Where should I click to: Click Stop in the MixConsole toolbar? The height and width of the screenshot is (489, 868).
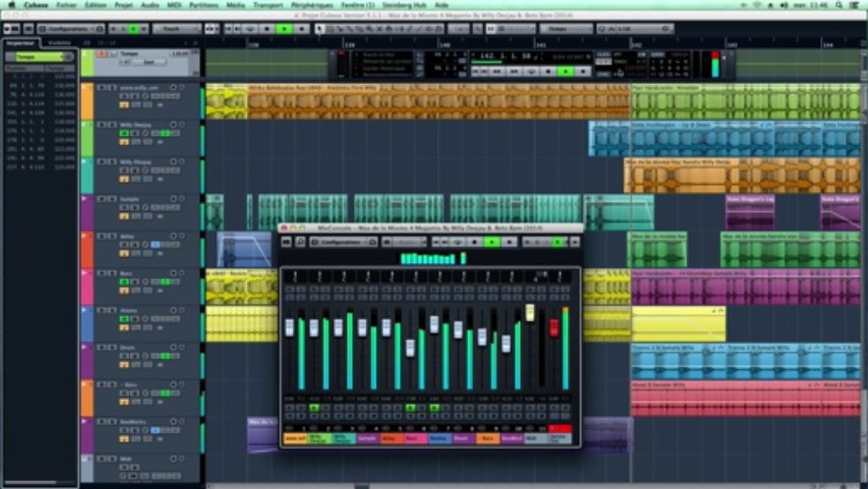(474, 242)
